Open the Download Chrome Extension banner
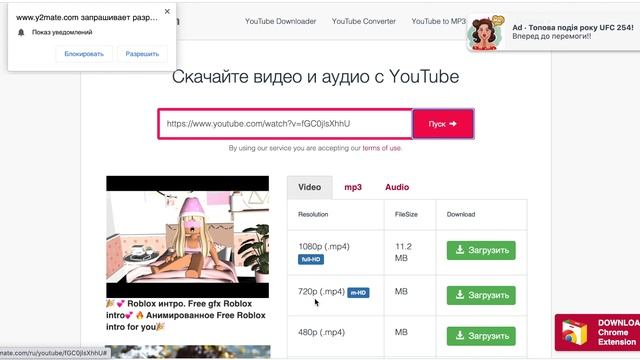The height and width of the screenshot is (360, 640). click(597, 332)
